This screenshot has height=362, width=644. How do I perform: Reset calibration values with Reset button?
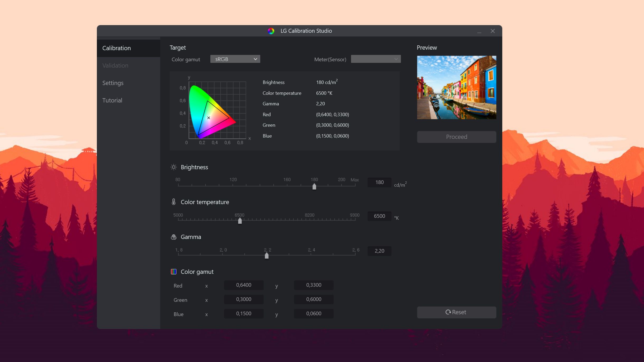coord(456,312)
